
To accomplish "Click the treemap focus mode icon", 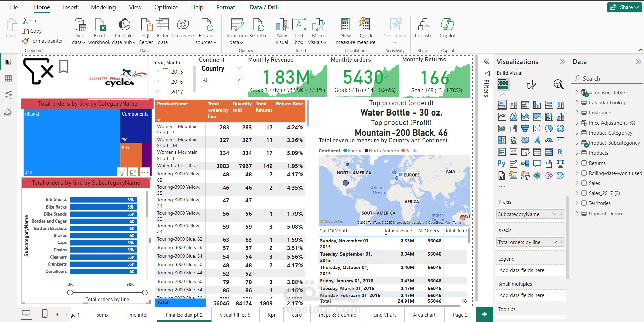I will 133,173.
